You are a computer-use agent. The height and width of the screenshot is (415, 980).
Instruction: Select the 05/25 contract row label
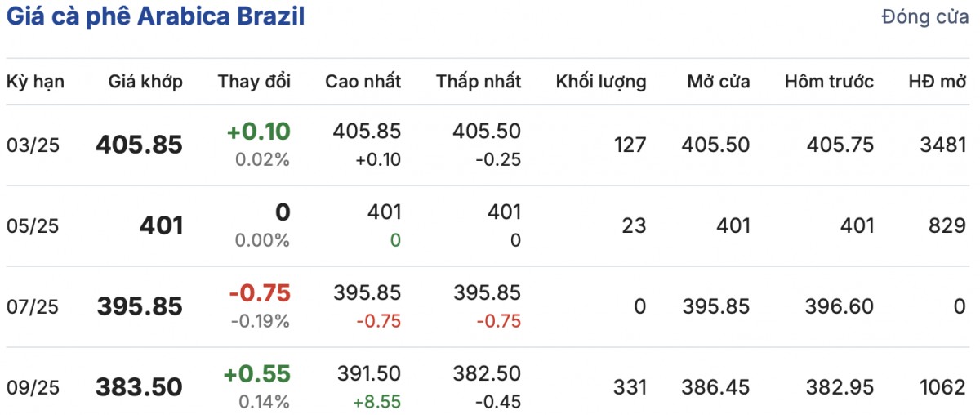33,226
